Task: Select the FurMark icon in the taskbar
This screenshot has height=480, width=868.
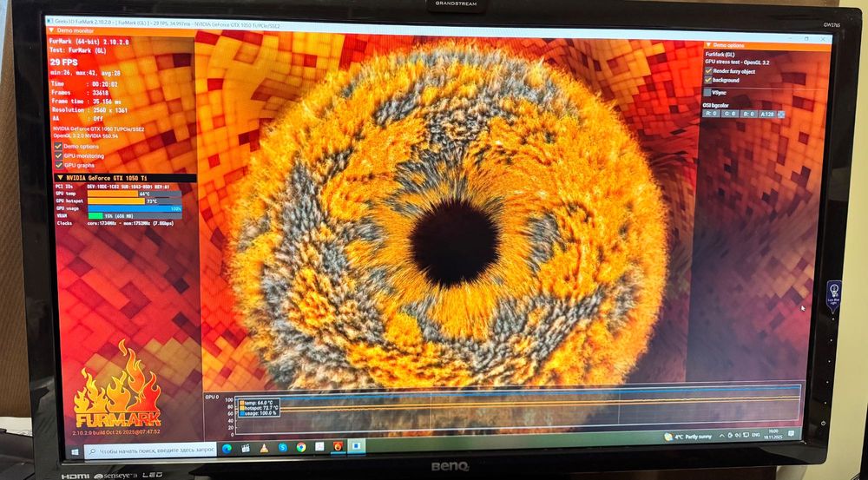Action: [338, 445]
